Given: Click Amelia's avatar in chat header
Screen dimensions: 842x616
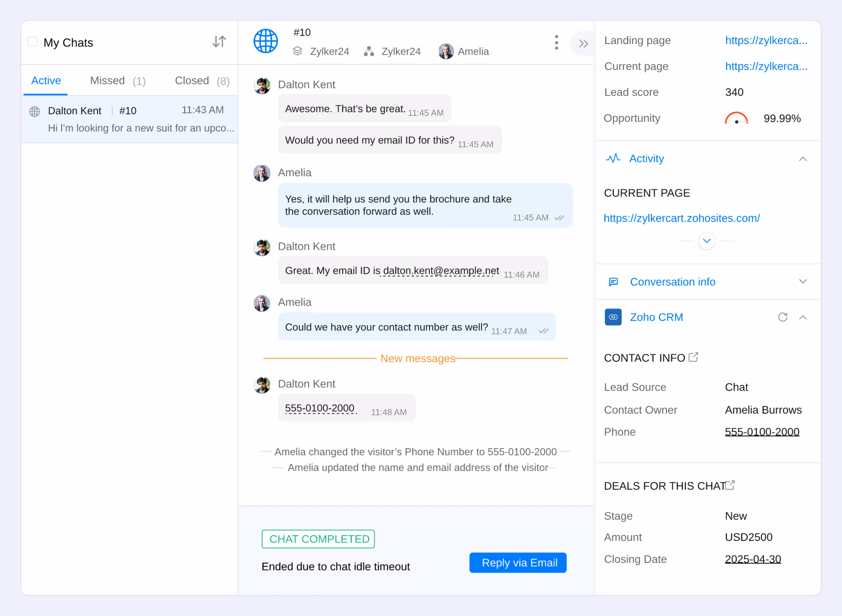Looking at the screenshot, I should coord(446,51).
